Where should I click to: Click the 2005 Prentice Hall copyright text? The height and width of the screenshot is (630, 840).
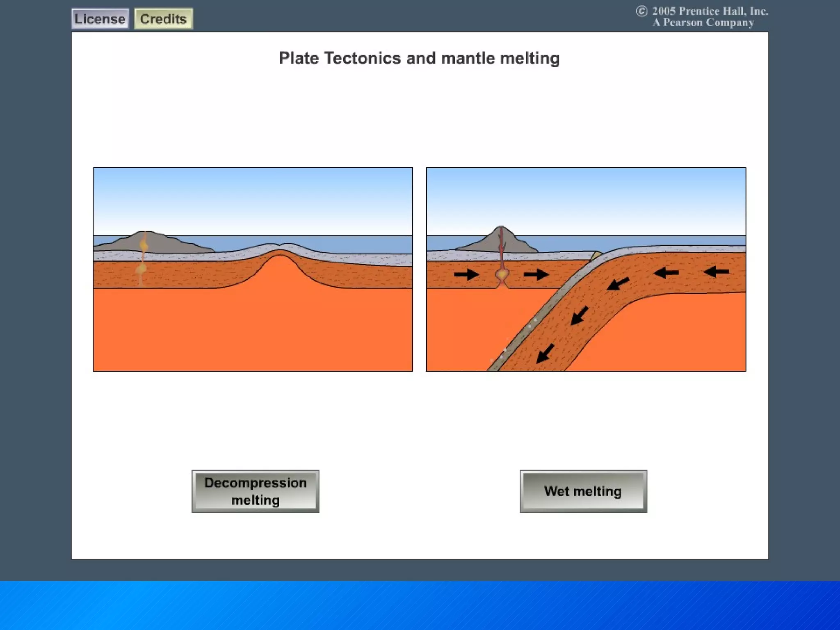pyautogui.click(x=702, y=16)
